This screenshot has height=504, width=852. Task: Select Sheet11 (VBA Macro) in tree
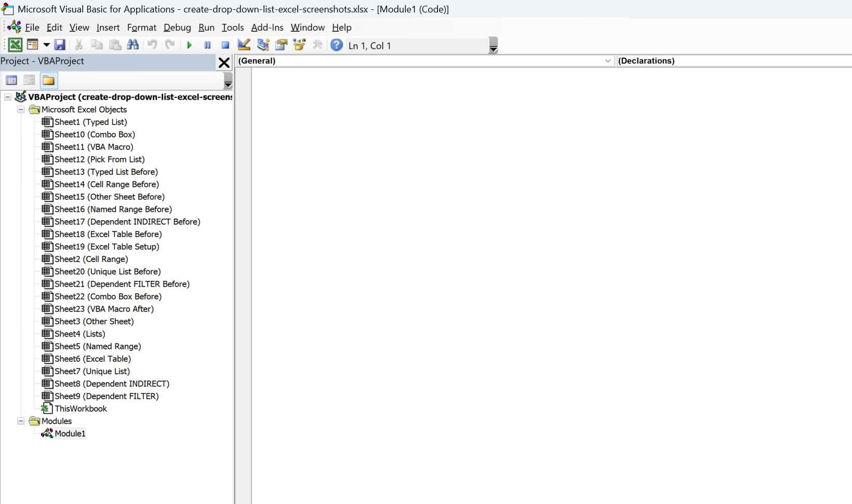(x=88, y=147)
